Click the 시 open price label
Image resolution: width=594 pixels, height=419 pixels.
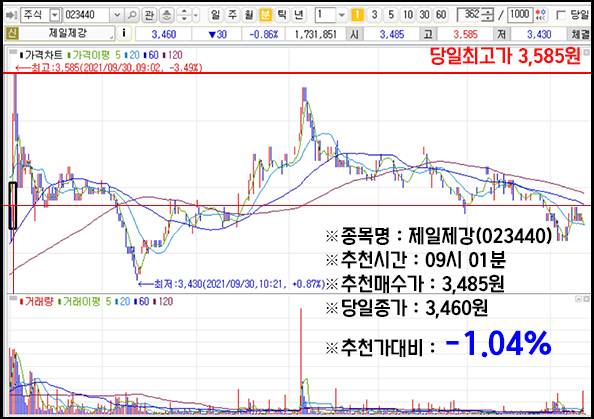pyautogui.click(x=355, y=34)
